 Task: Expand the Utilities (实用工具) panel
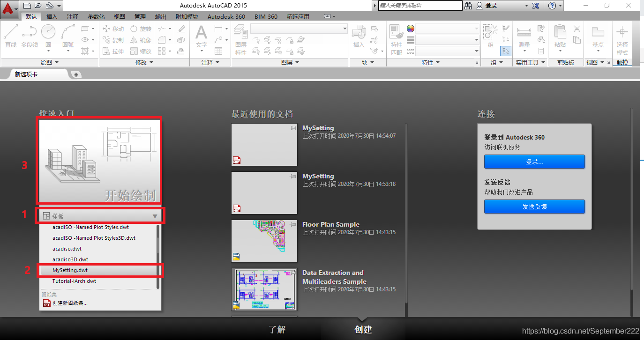coord(530,62)
